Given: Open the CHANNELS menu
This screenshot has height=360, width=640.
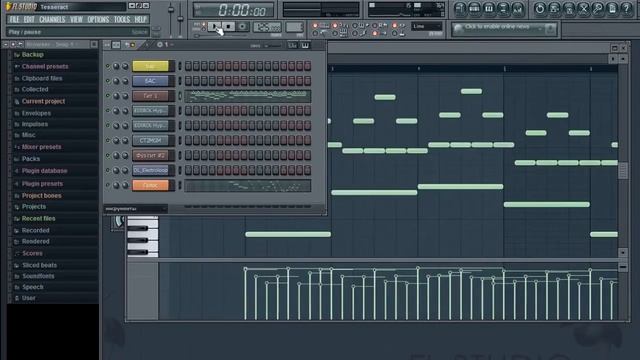Looking at the screenshot, I should [x=52, y=20].
